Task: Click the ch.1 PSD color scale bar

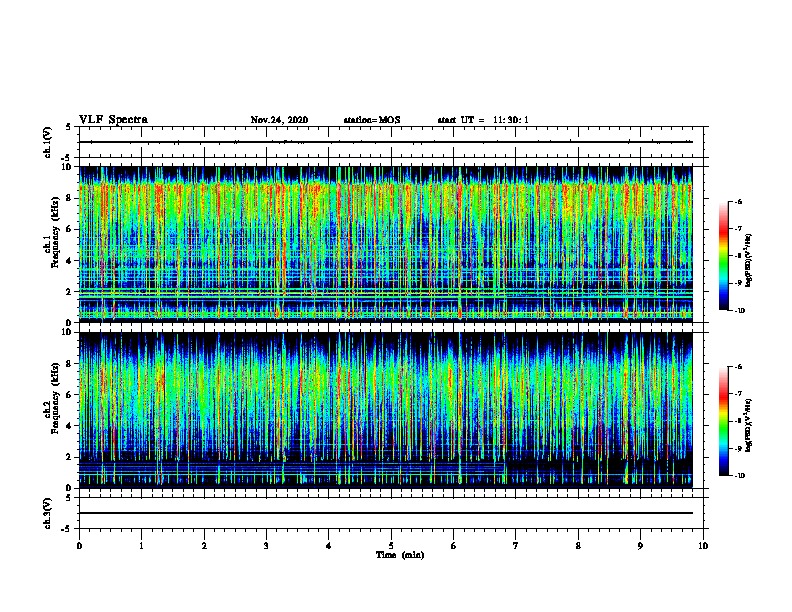Action: tap(723, 256)
